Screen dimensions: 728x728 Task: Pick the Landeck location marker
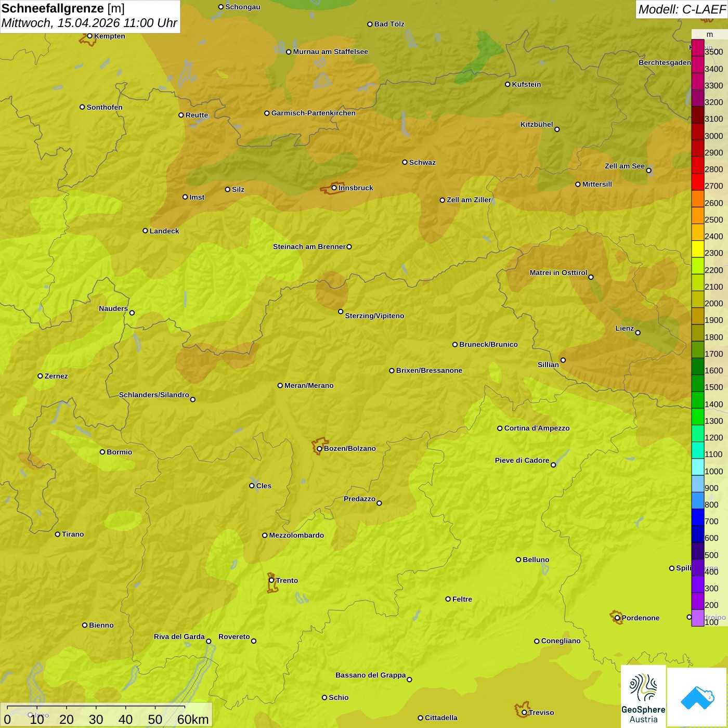point(145,231)
